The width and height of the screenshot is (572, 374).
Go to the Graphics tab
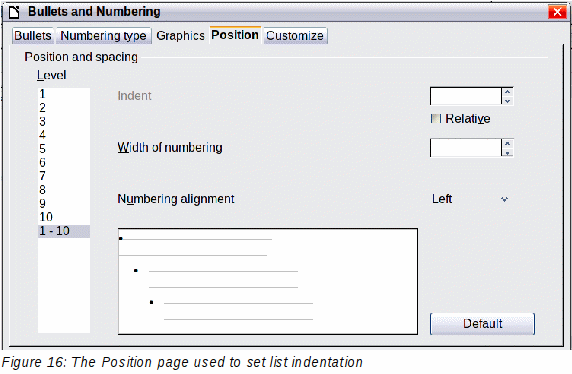(x=180, y=36)
